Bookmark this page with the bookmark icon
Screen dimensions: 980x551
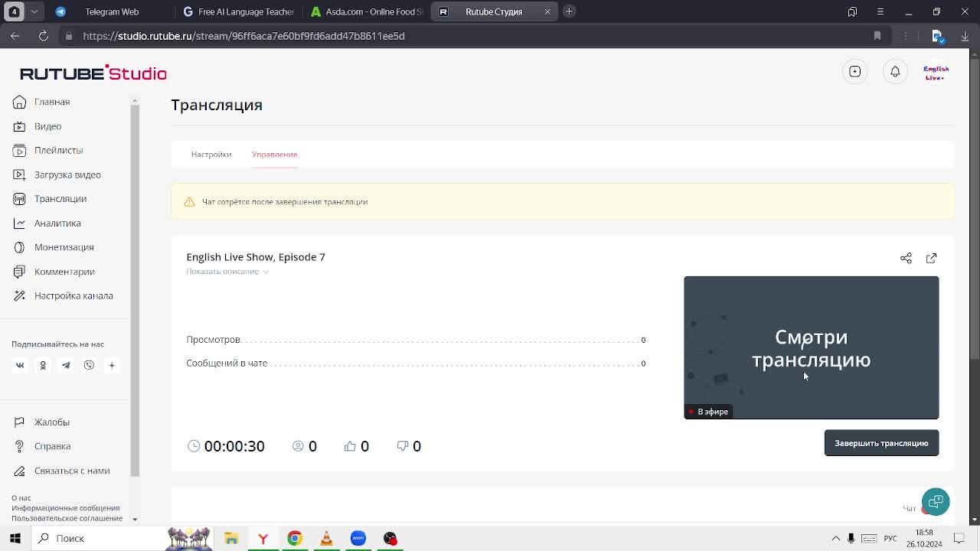(x=877, y=36)
